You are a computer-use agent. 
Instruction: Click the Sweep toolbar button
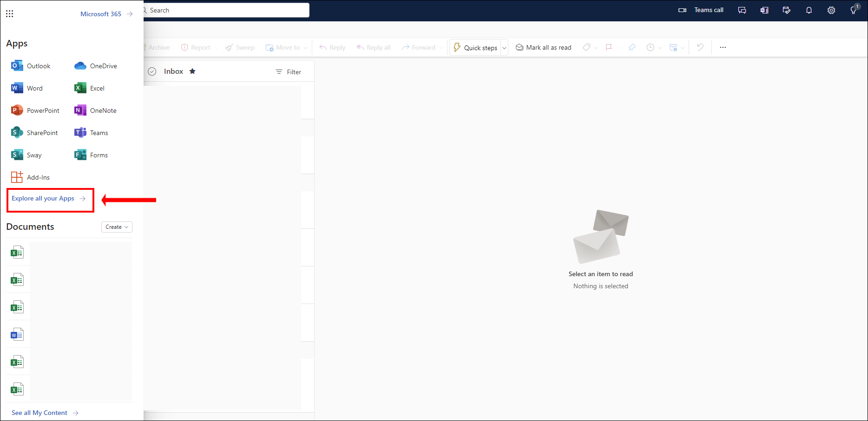click(240, 47)
